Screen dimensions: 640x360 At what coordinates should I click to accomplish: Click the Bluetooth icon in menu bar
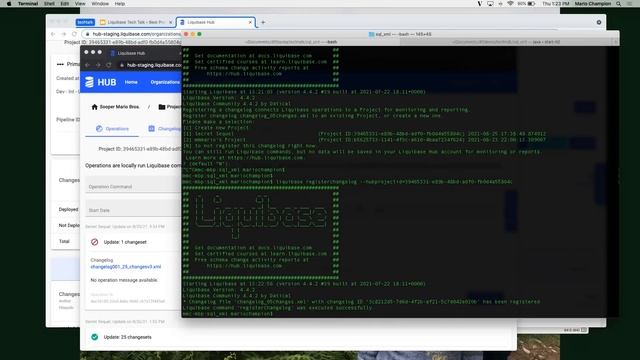pyautogui.click(x=500, y=4)
